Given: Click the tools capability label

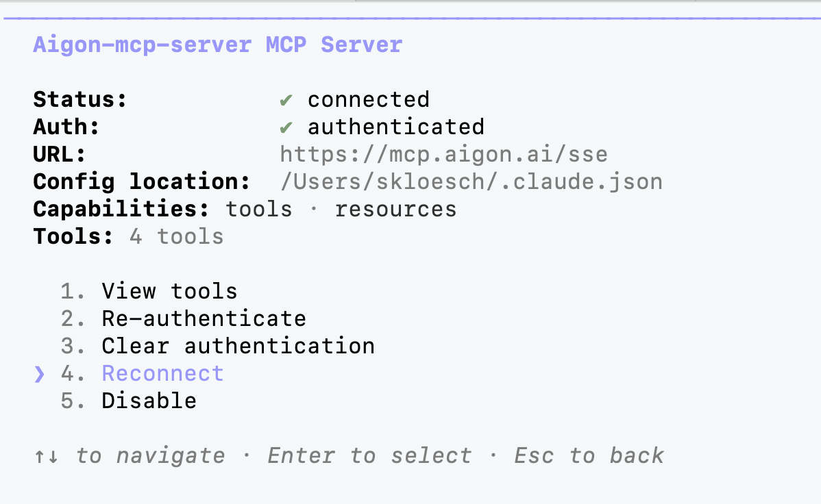Looking at the screenshot, I should click(x=258, y=209).
